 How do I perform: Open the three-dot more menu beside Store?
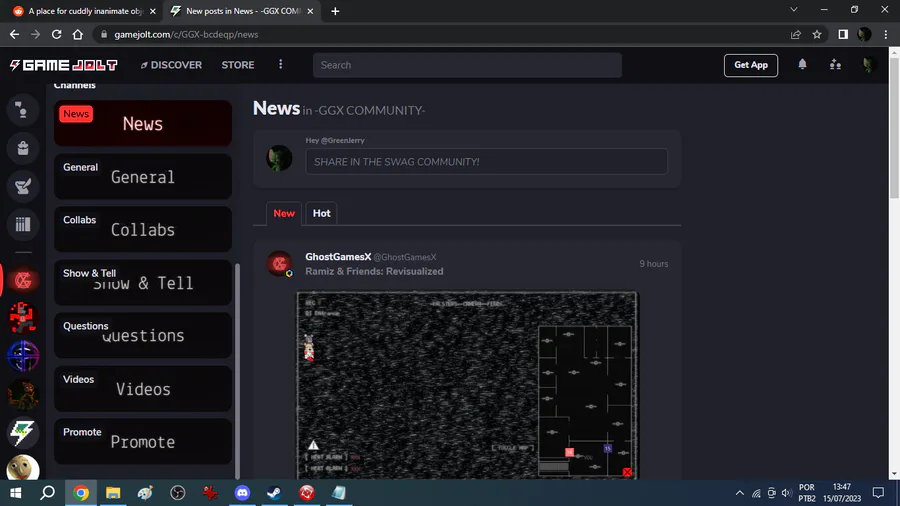click(x=281, y=64)
